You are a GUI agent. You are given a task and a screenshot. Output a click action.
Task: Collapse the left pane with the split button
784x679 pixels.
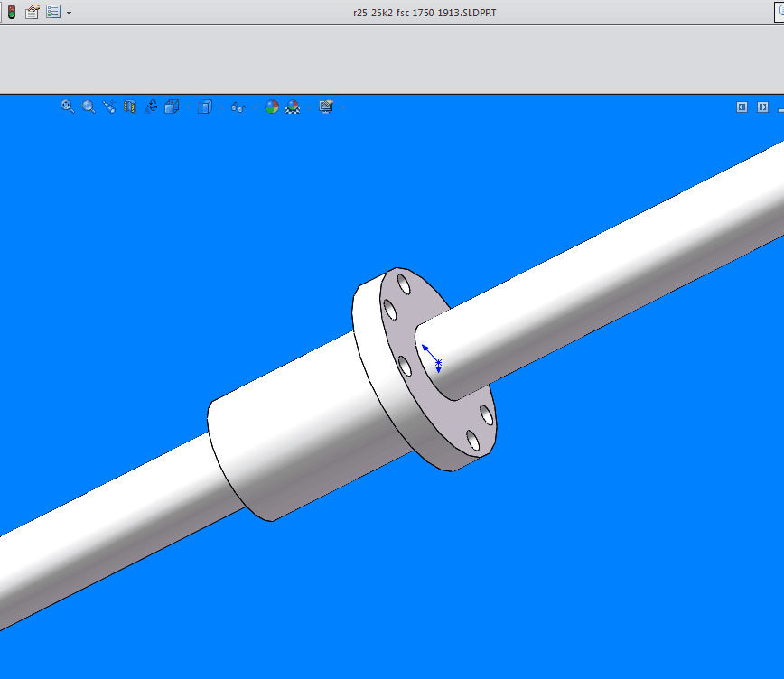[x=742, y=107]
